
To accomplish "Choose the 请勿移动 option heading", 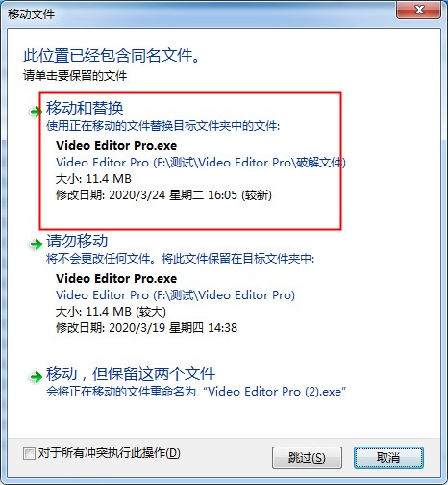I will (77, 241).
